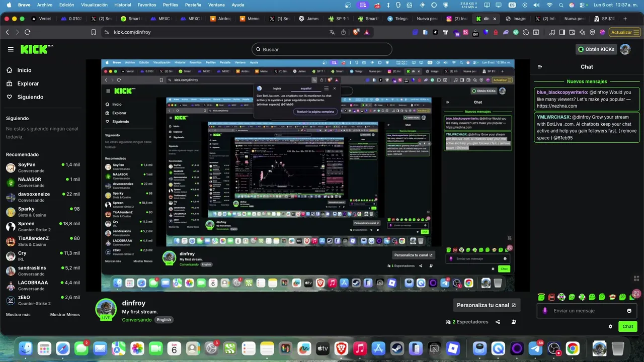The width and height of the screenshot is (644, 362).
Task: Click Mostrar más under Recomendado
Action: 18,315
